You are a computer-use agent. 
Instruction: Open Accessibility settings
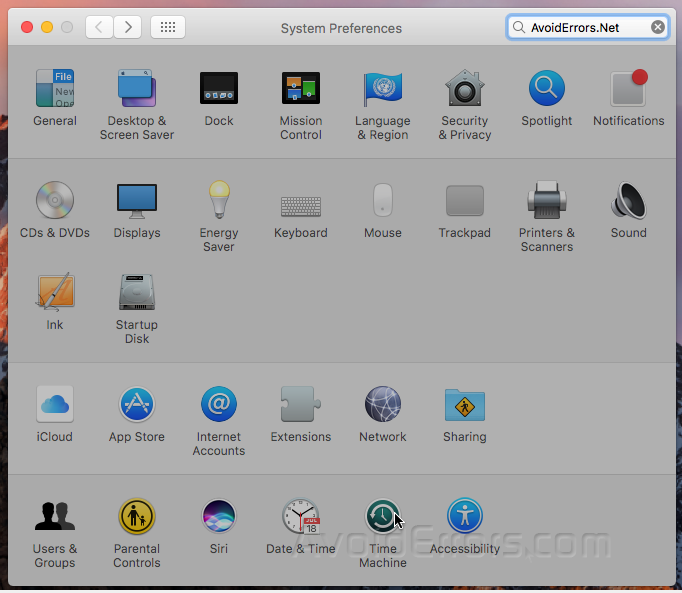click(x=464, y=517)
